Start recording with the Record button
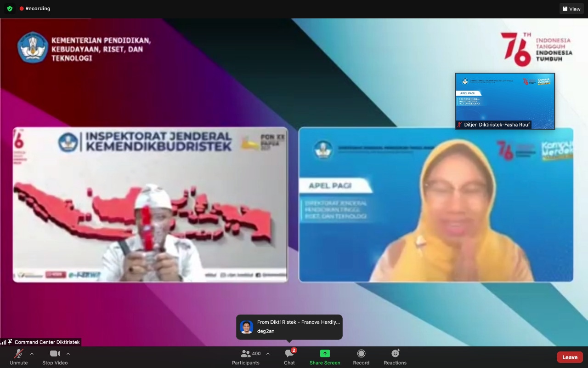This screenshot has height=368, width=588. click(x=361, y=356)
